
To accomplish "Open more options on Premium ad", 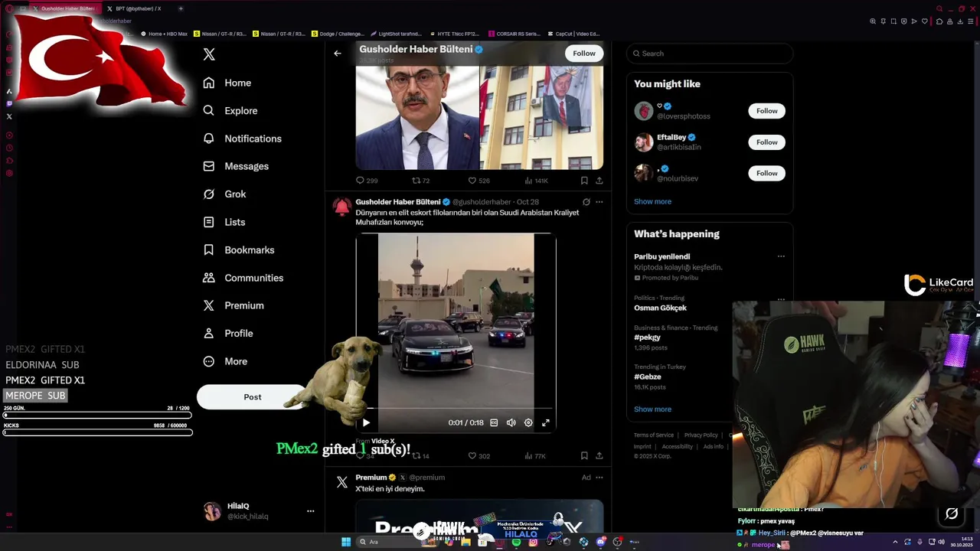I will [599, 478].
